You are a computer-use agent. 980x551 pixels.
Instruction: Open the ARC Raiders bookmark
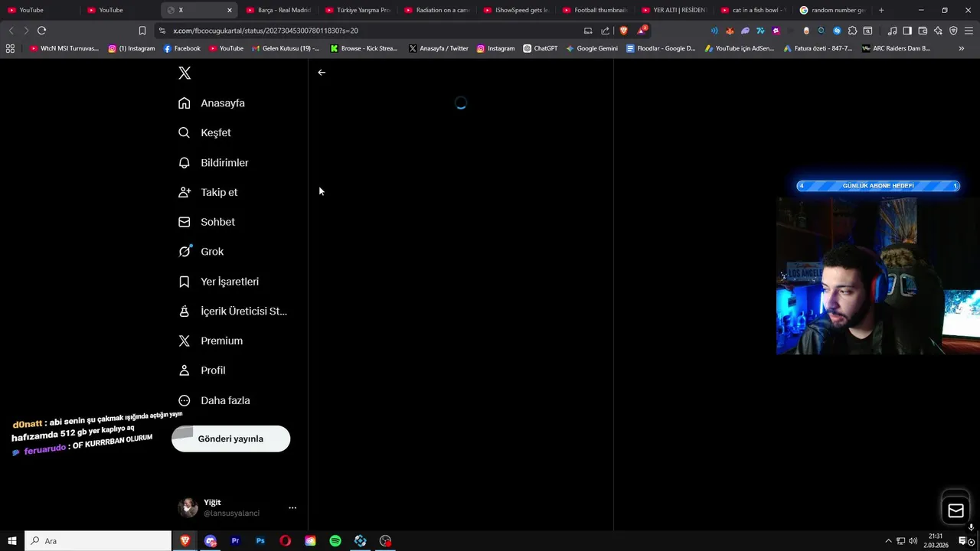897,48
